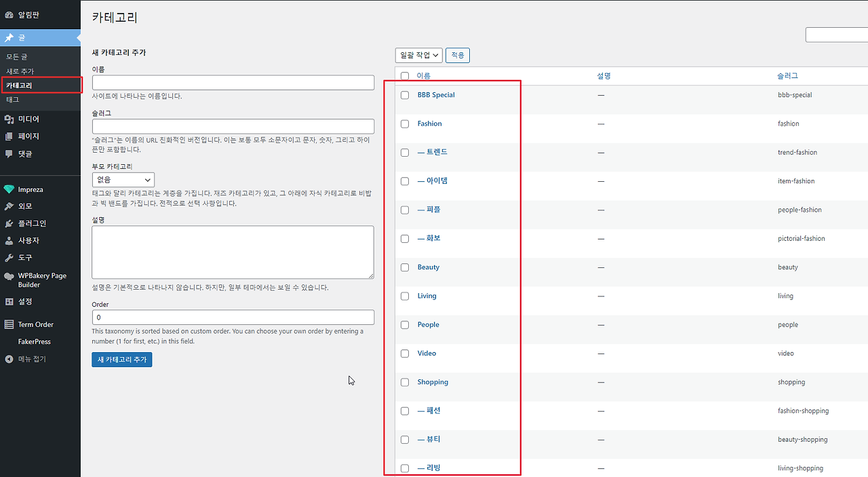
Task: Click the item-fashion slug text
Action: click(x=797, y=181)
